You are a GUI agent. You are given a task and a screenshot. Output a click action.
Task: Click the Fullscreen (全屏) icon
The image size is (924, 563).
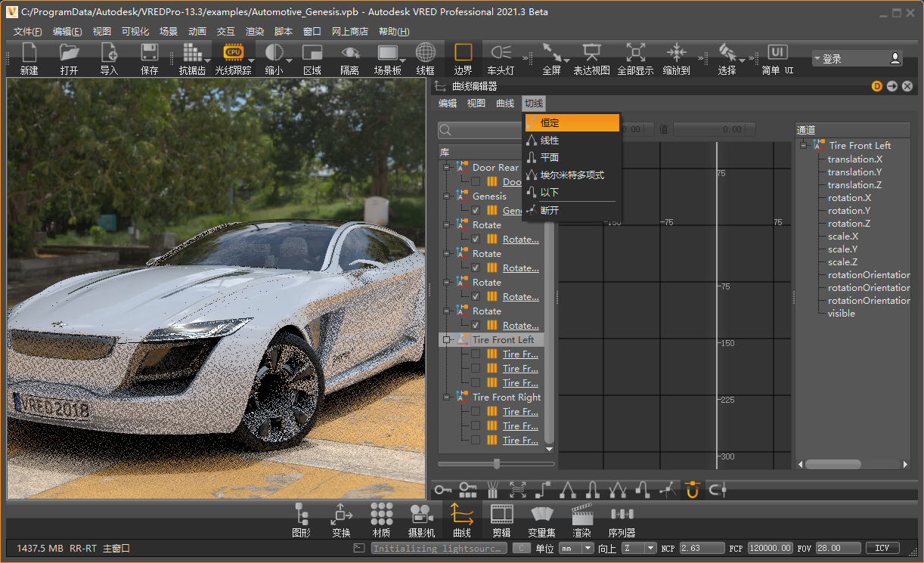[552, 52]
